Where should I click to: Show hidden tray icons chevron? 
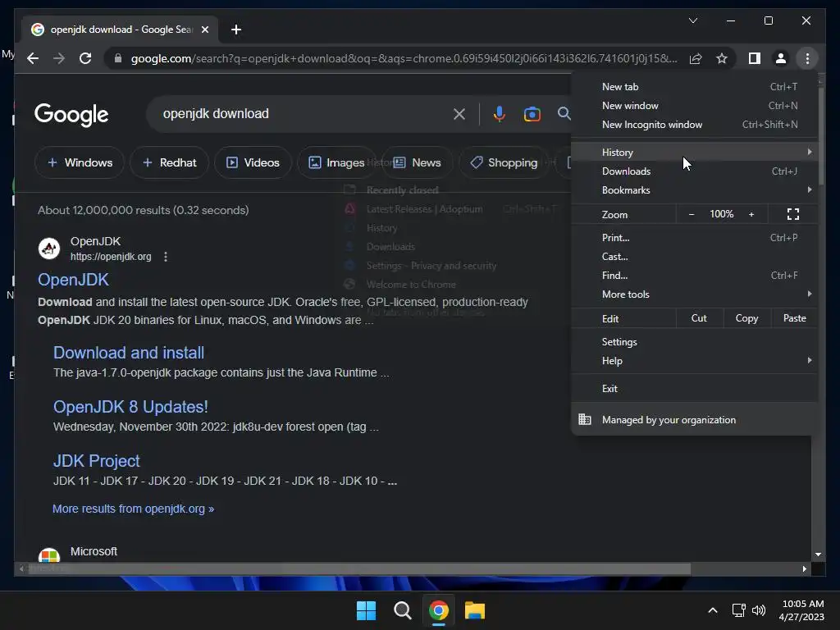pyautogui.click(x=713, y=610)
